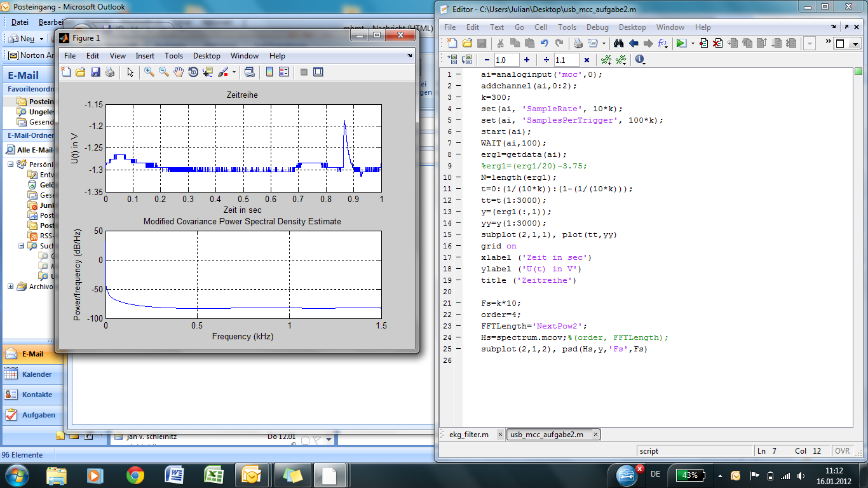Click the Editor vertical scrollbar
The width and height of the screenshot is (868, 488).
(858, 248)
